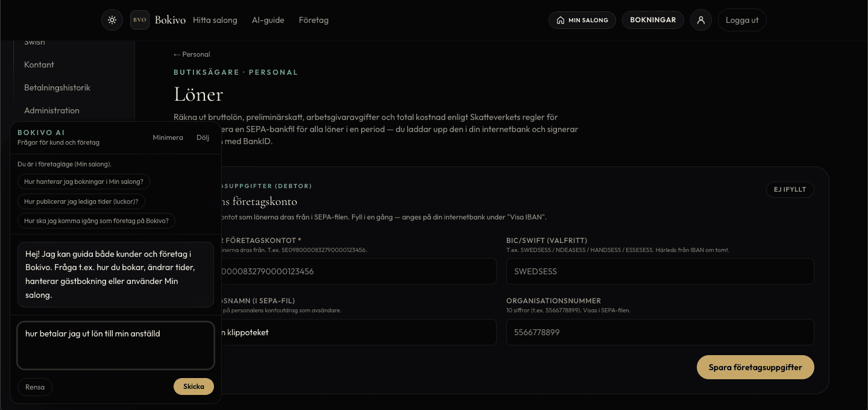Click the Ej ifyllt status badge

(790, 189)
